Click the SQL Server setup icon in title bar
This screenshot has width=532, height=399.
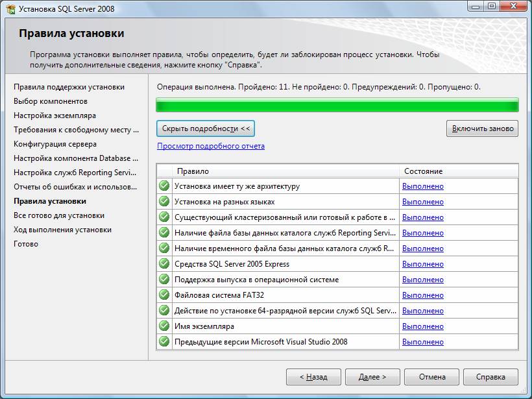[10, 9]
